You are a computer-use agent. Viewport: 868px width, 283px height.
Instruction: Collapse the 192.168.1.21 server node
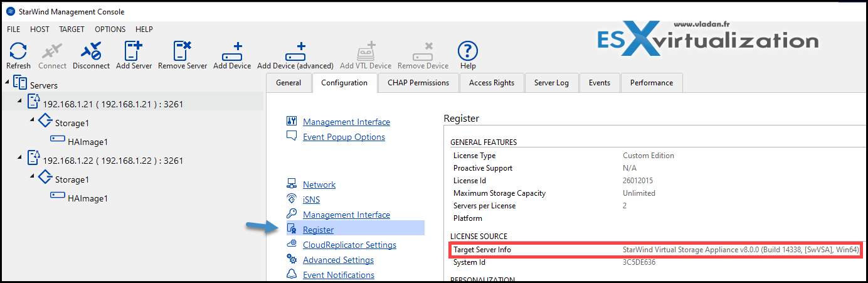tap(20, 100)
